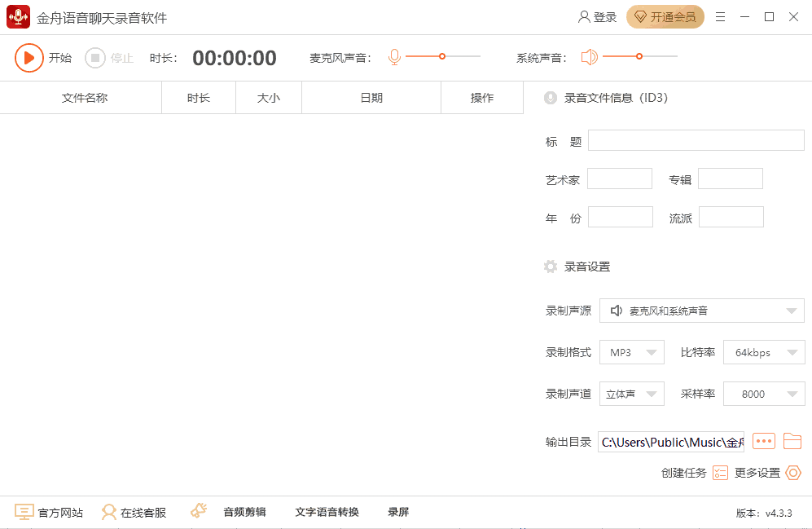Adjust the 麦克风声音 volume slider
This screenshot has height=529, width=812.
[x=442, y=56]
